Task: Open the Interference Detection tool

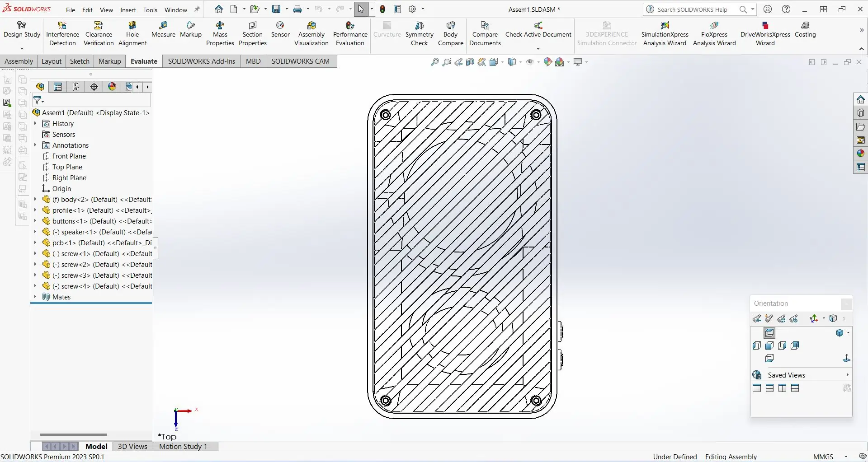Action: 62,34
